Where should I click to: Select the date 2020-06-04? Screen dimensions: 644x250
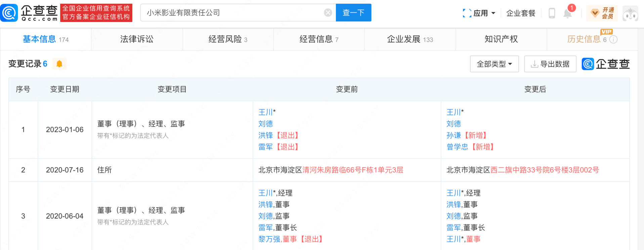[x=65, y=216]
